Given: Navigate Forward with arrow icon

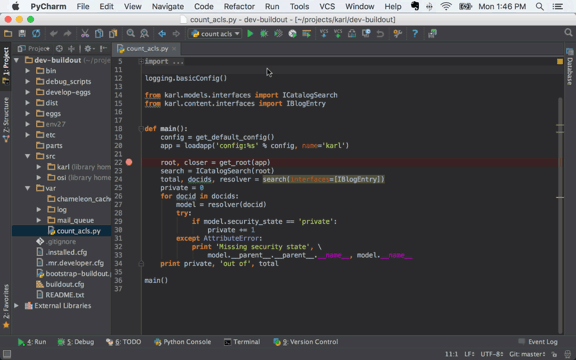Looking at the screenshot, I should 176,34.
